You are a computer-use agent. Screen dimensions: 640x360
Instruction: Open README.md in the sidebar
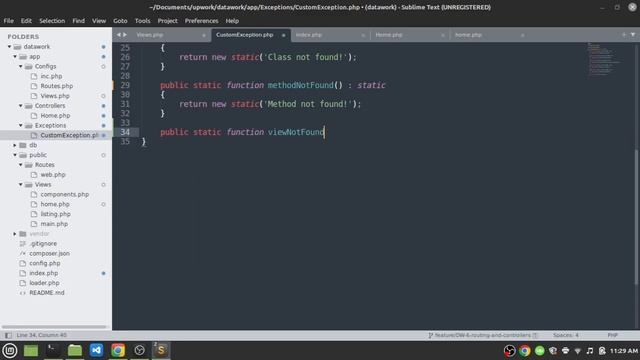[x=47, y=293]
